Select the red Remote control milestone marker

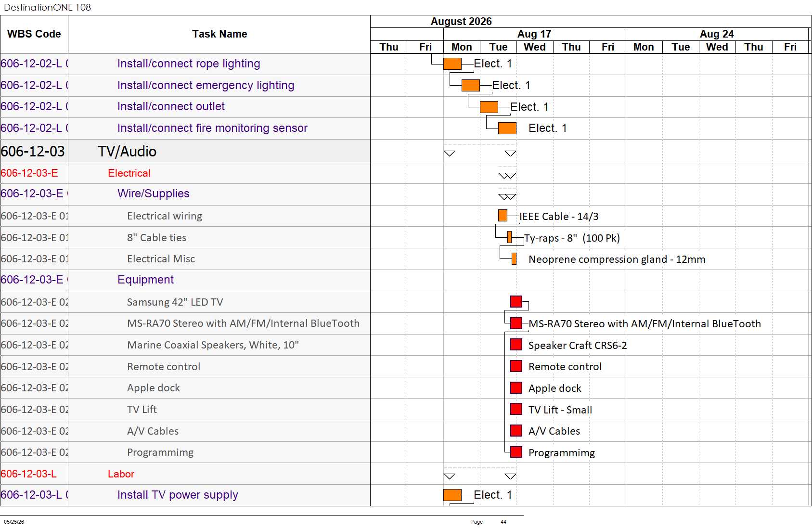coord(516,366)
